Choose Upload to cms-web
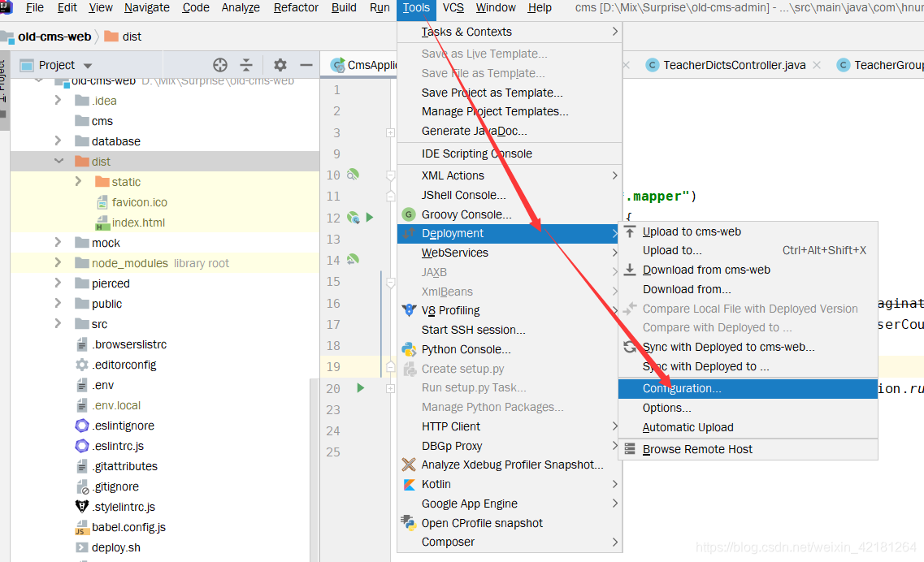Screen dimensions: 924x562 point(748,231)
